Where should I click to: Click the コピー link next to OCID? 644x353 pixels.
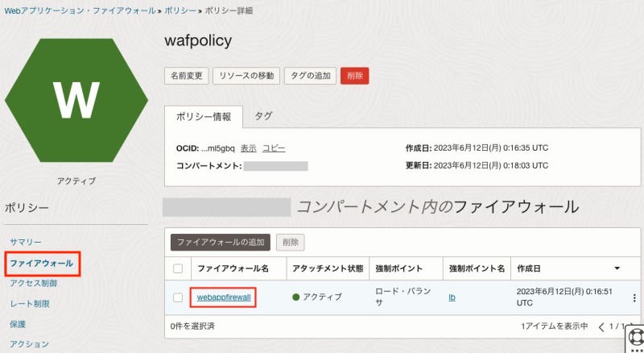click(x=274, y=148)
